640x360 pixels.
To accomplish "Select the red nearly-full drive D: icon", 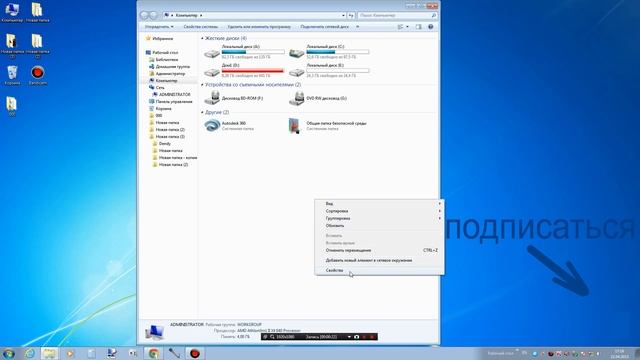I will point(212,72).
